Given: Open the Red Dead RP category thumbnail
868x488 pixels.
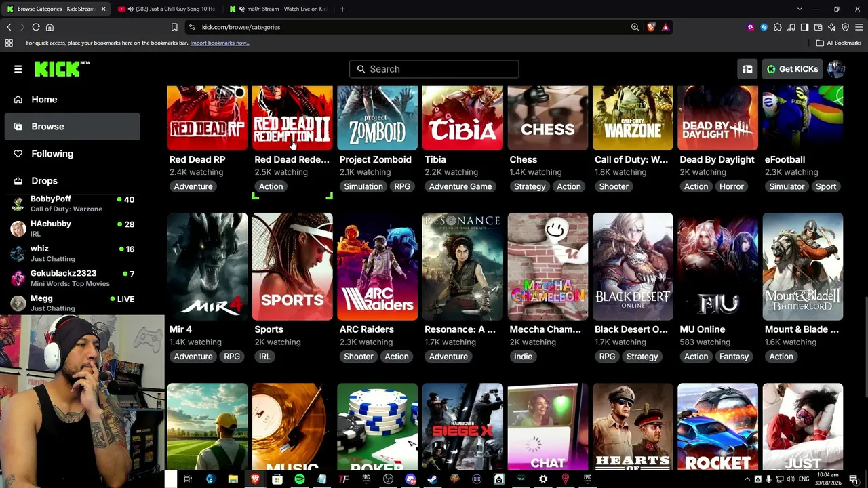Looking at the screenshot, I should tap(208, 118).
